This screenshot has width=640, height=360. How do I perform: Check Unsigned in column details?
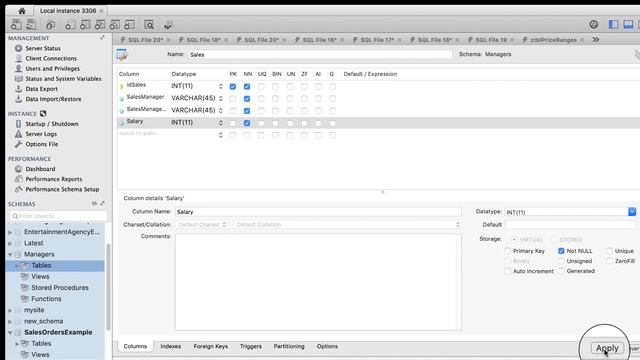561,261
